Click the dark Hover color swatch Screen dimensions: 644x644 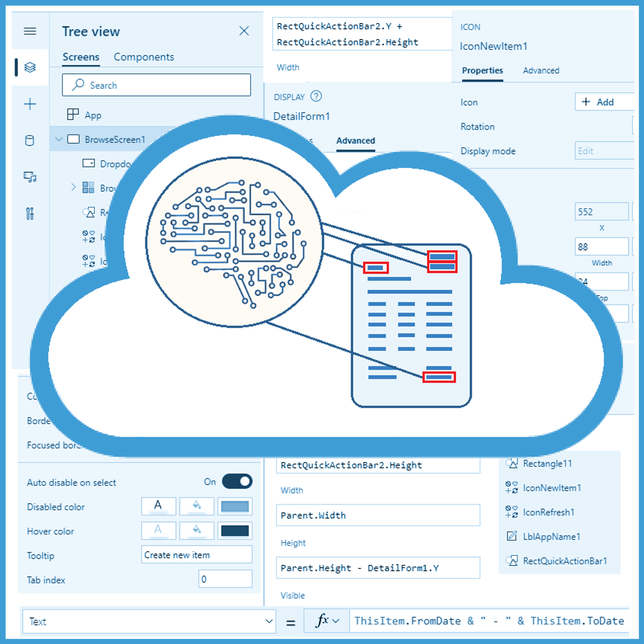235,530
